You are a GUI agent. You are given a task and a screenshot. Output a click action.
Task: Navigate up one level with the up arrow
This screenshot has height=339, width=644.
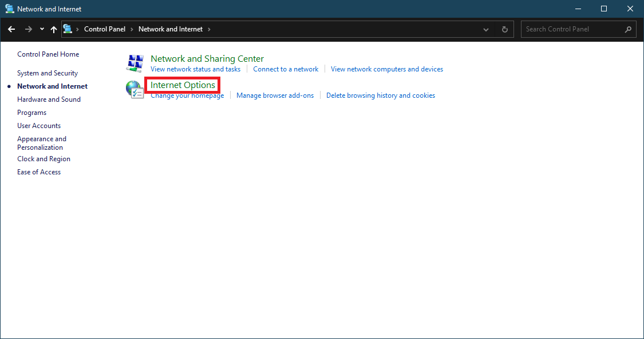pos(53,29)
